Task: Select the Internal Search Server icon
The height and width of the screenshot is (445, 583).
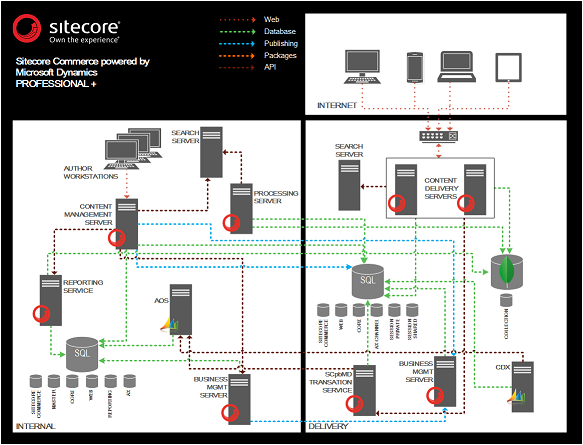Action: 211,152
